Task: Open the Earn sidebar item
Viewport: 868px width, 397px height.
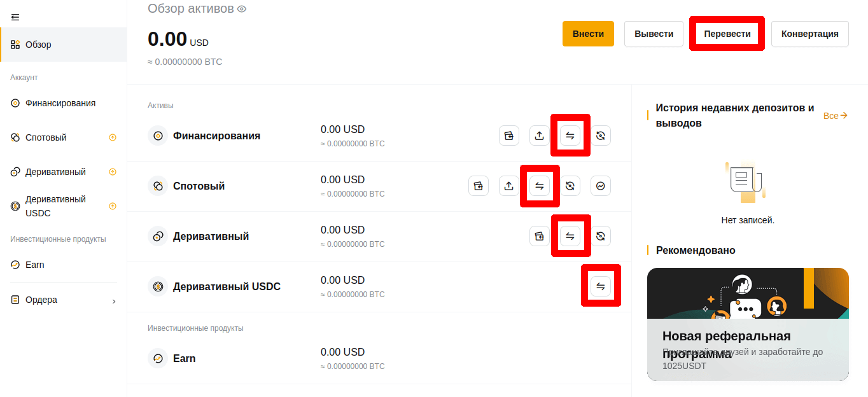Action: point(35,265)
